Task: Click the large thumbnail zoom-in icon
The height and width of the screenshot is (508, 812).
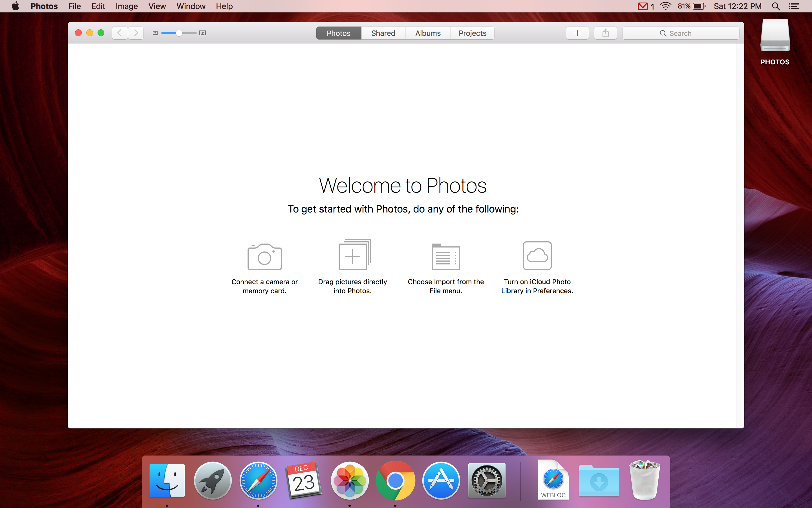Action: point(202,33)
